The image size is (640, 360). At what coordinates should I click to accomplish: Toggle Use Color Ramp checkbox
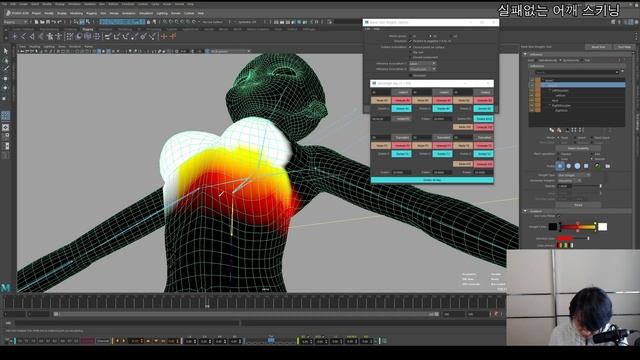click(558, 216)
